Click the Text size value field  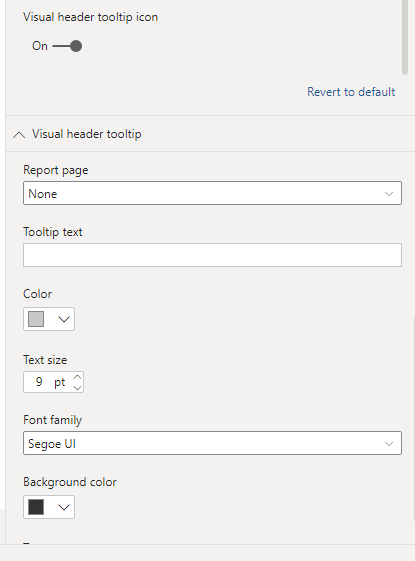point(39,382)
